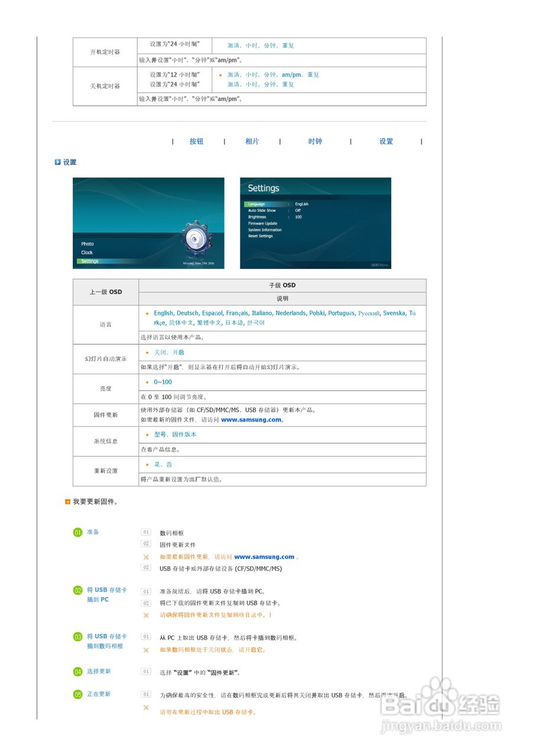Image resolution: width=535 pixels, height=756 pixels.
Task: Open the 按钮 navigation link
Action: (x=196, y=142)
